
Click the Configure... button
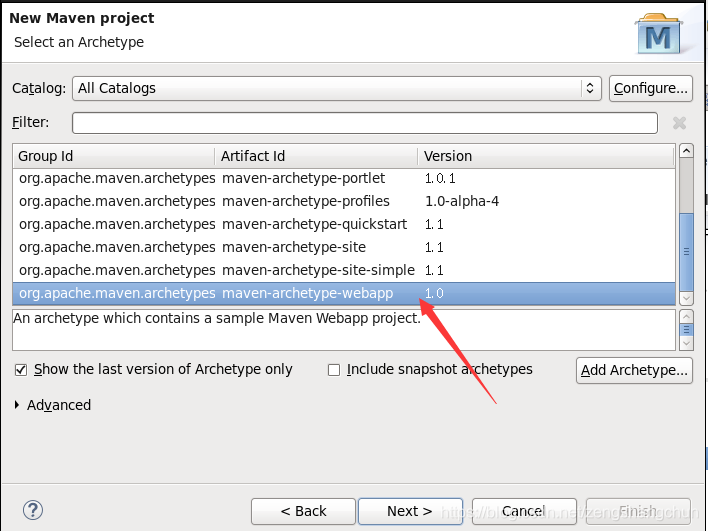651,88
